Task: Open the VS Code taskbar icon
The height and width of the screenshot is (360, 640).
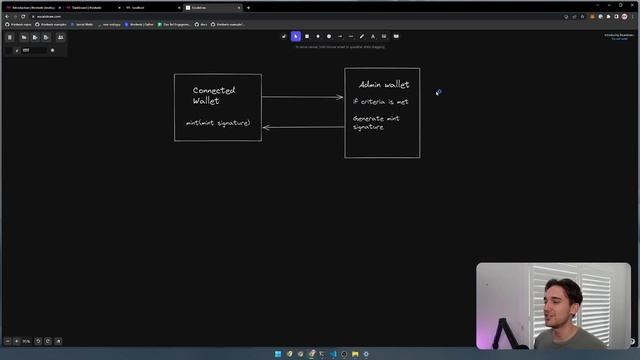Action: [333, 354]
